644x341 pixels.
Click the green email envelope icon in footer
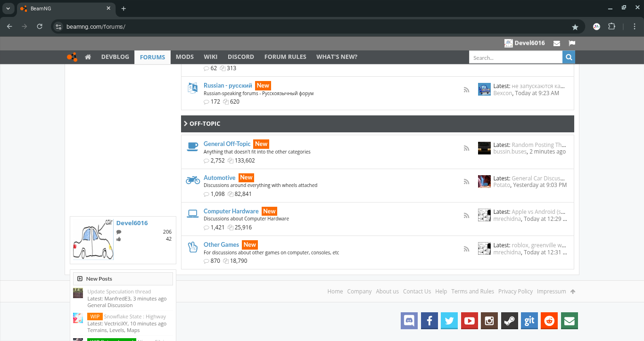point(570,321)
